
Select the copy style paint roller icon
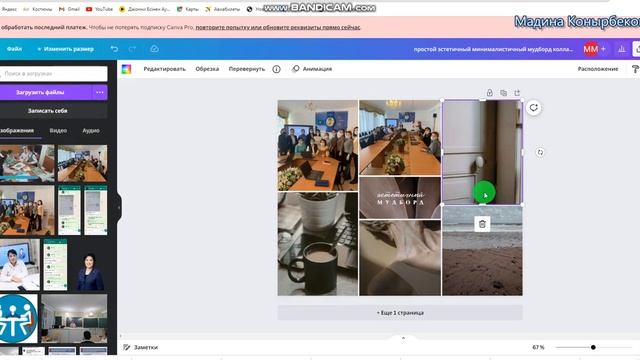635,69
